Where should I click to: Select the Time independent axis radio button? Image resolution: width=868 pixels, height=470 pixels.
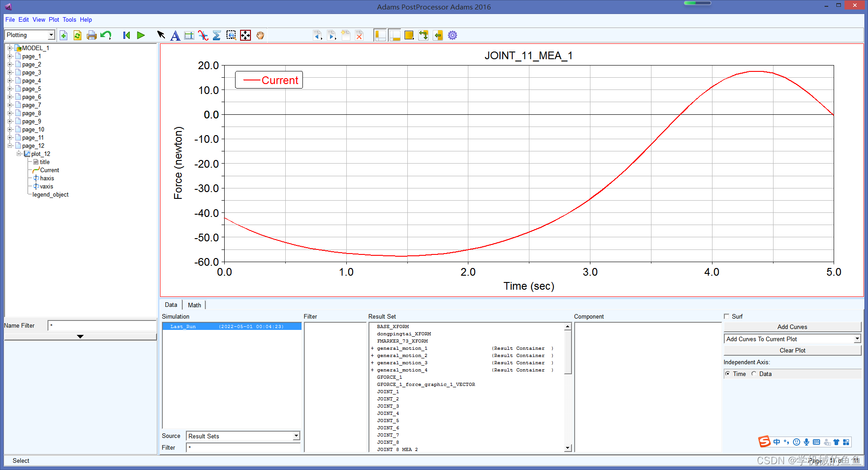pos(728,374)
